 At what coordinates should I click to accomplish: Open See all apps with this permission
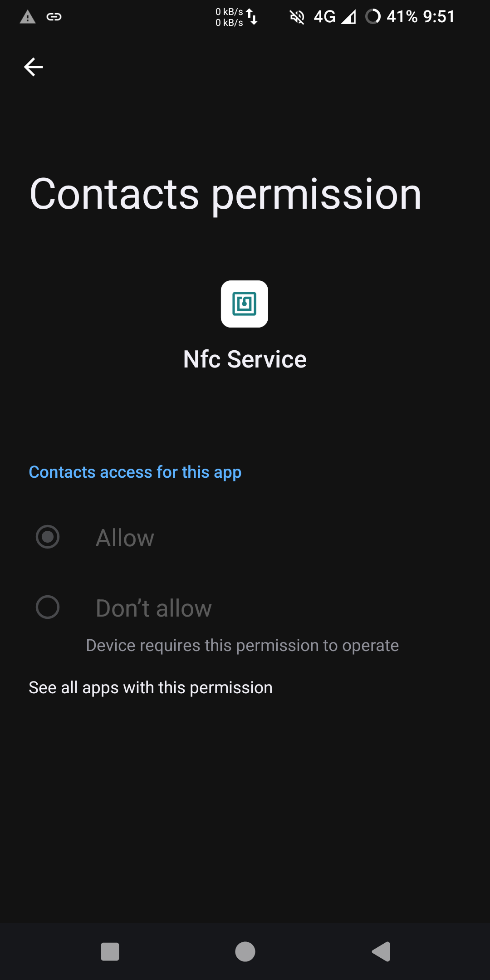(151, 688)
